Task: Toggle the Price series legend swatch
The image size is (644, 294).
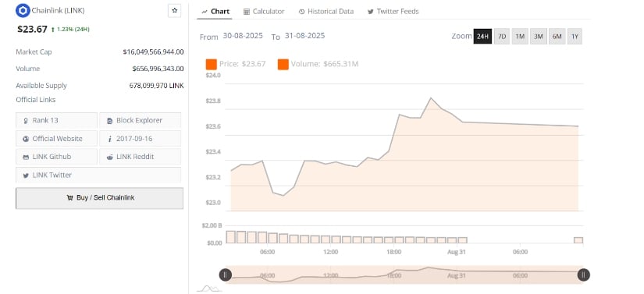Action: [x=211, y=65]
